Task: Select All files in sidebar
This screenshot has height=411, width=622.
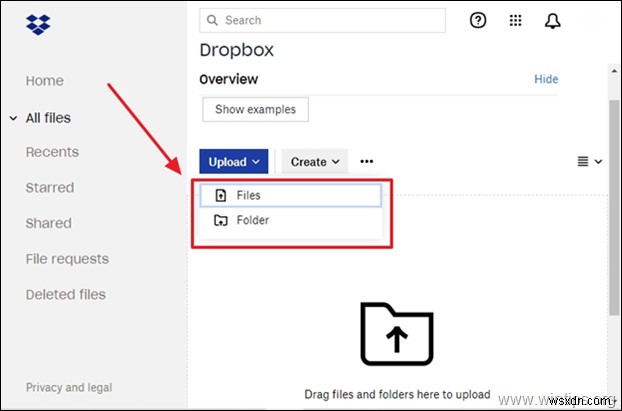Action: tap(48, 118)
